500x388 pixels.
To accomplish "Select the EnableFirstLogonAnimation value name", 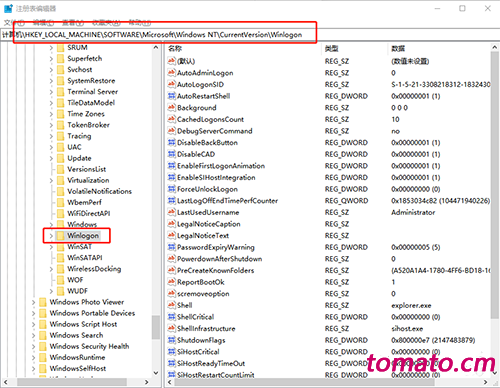I will [x=221, y=166].
